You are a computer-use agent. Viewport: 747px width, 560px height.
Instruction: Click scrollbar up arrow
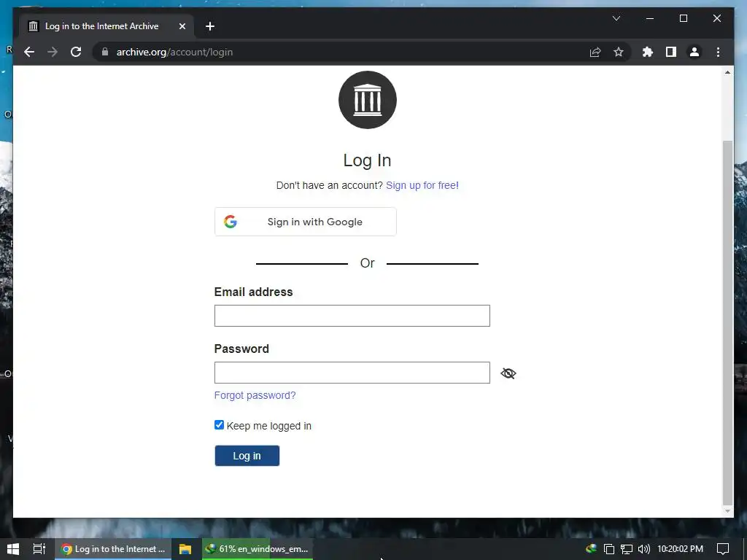click(727, 72)
